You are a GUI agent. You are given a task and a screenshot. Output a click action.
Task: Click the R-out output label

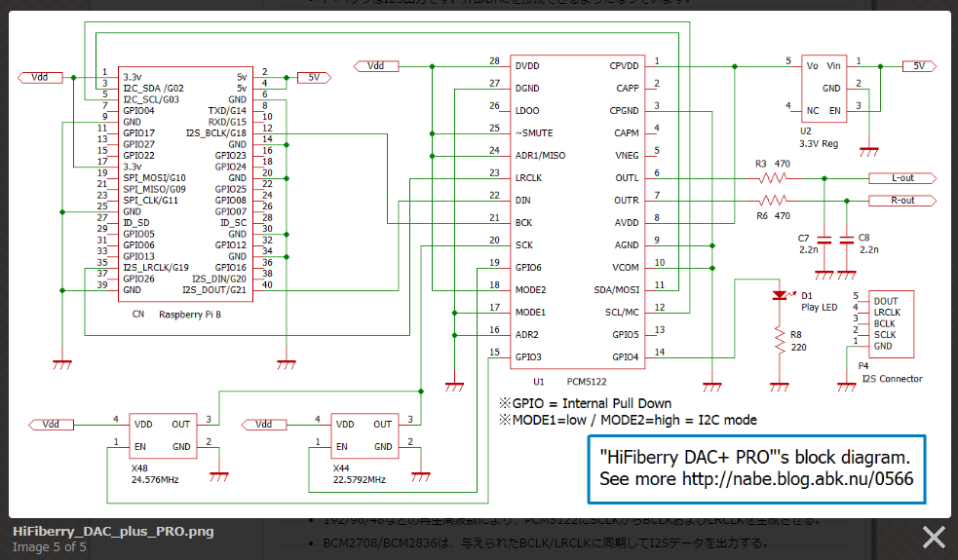click(902, 201)
